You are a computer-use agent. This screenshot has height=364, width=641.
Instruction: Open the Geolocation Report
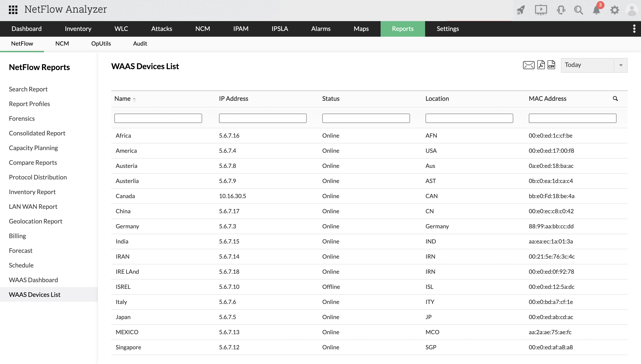tap(35, 221)
